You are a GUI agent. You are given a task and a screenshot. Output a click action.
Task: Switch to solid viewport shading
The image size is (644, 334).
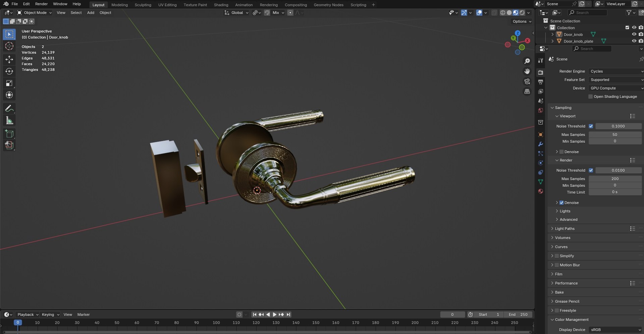(509, 13)
